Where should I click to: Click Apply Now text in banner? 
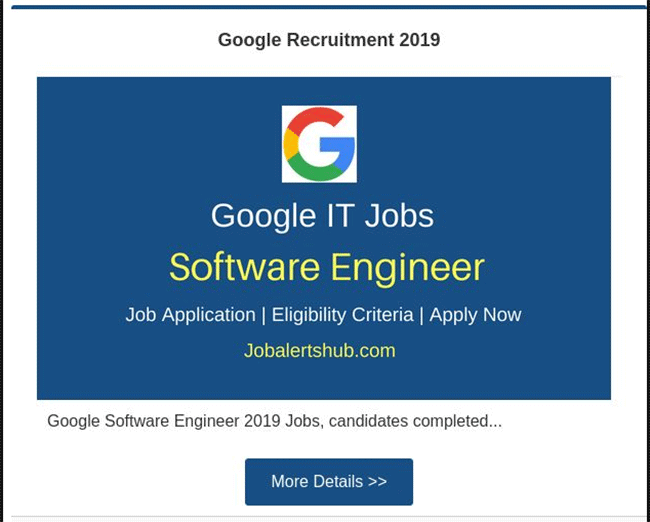pyautogui.click(x=475, y=315)
